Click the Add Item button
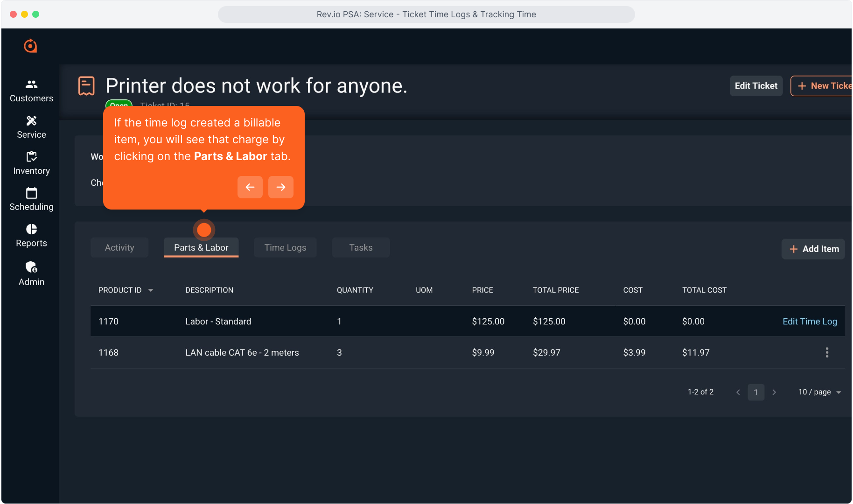 pyautogui.click(x=813, y=249)
